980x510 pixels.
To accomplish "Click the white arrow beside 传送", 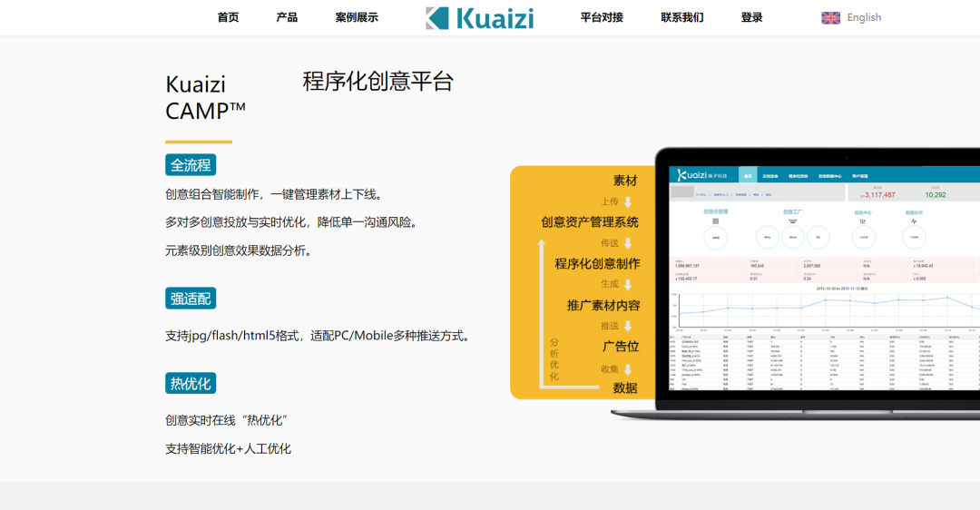I will click(x=627, y=244).
